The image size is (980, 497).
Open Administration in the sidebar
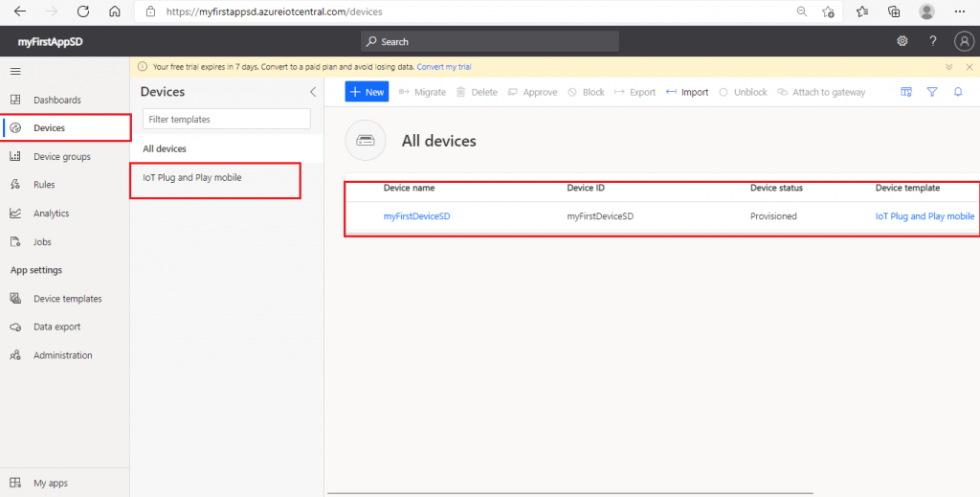pyautogui.click(x=64, y=355)
